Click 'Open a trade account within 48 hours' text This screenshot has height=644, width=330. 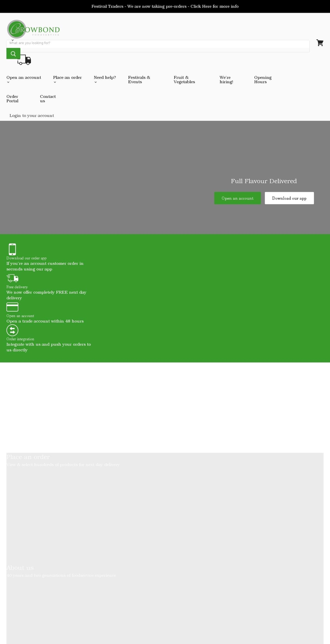[x=45, y=321]
